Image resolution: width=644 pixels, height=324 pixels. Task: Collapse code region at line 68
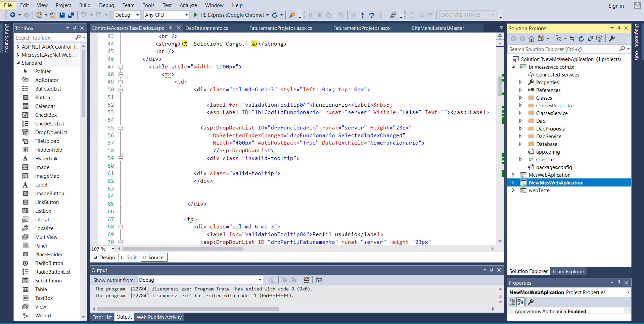click(120, 227)
